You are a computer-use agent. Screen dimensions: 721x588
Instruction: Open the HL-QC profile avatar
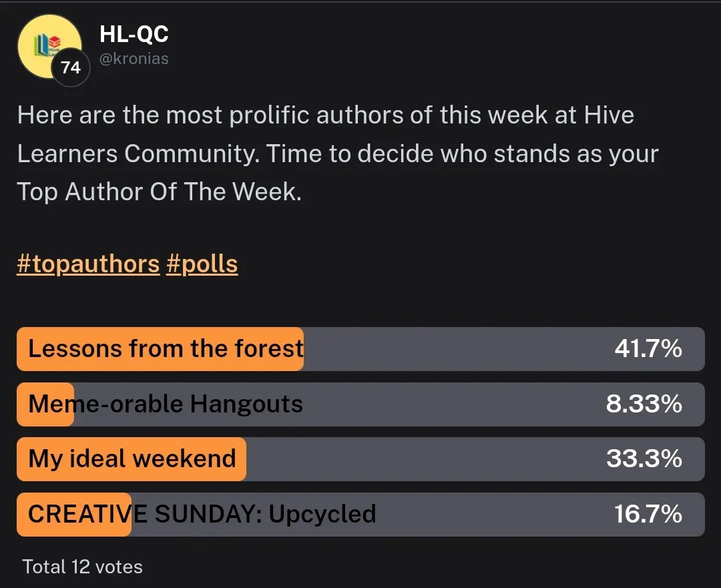tap(48, 45)
